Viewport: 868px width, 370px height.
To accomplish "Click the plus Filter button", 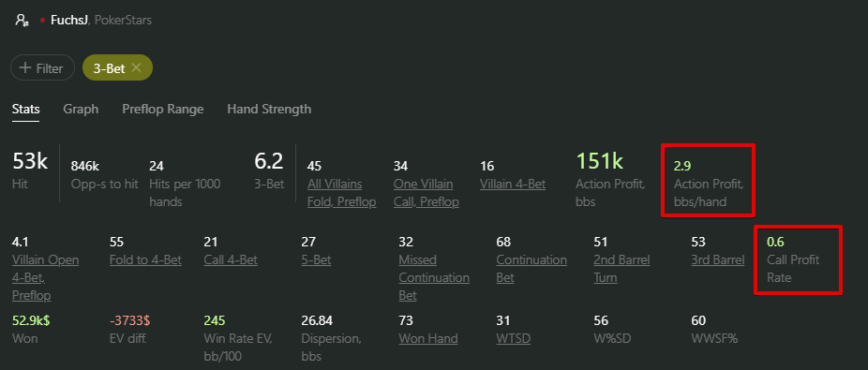I will point(42,68).
